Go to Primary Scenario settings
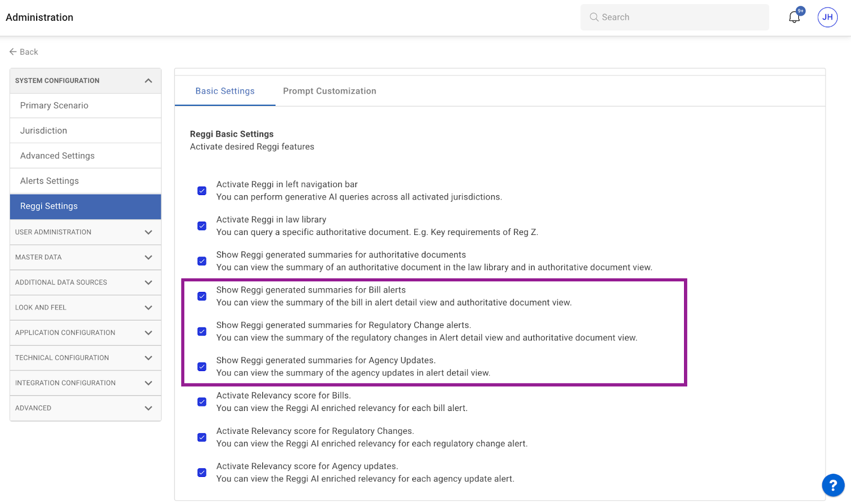The height and width of the screenshot is (504, 851). point(54,105)
